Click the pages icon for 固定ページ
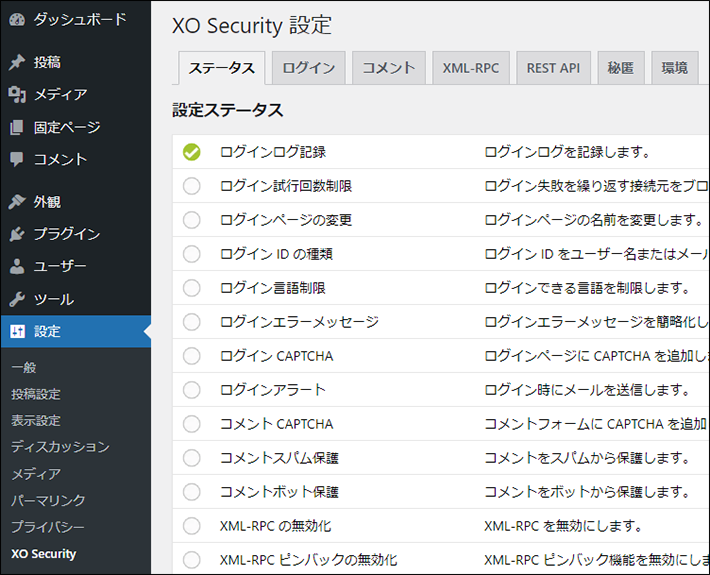 (17, 127)
